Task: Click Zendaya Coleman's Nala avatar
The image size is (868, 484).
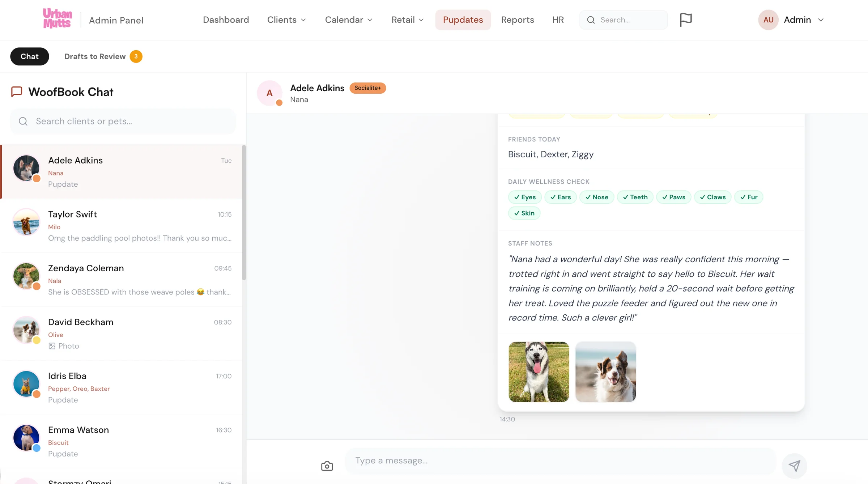Action: pyautogui.click(x=26, y=276)
